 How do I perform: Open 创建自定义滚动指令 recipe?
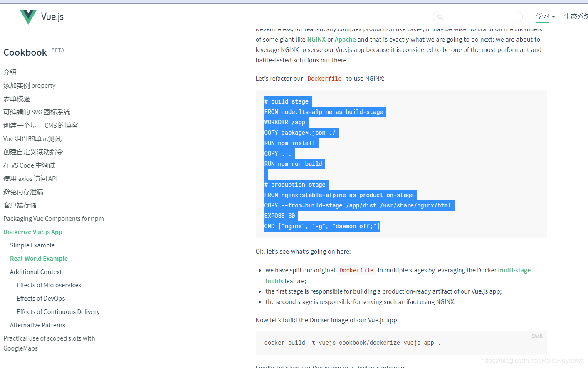33,152
